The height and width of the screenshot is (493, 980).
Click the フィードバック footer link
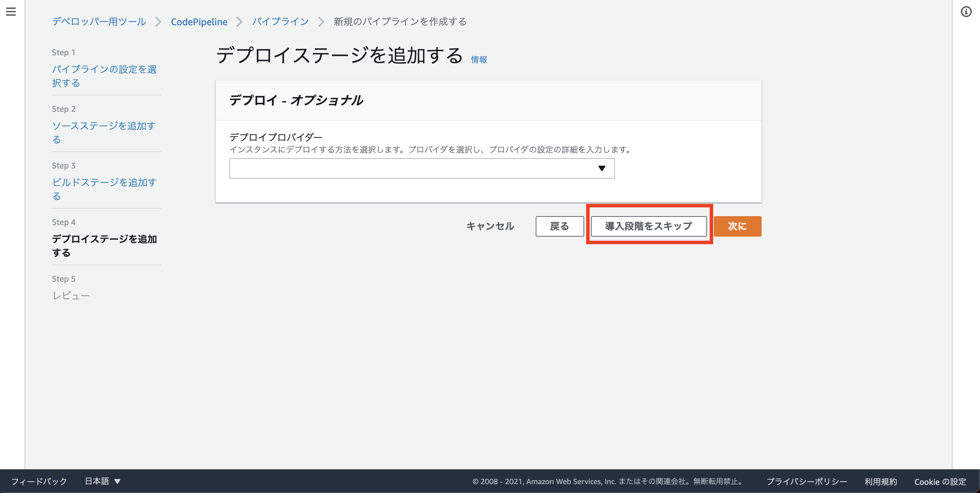pyautogui.click(x=39, y=481)
